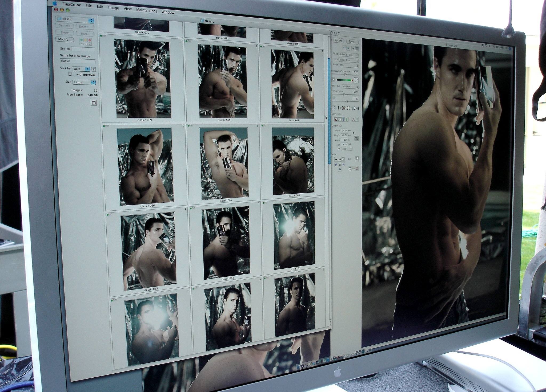Screen dimensions: 546x392
Task: Click the output size lock icon
Action: (x=354, y=132)
